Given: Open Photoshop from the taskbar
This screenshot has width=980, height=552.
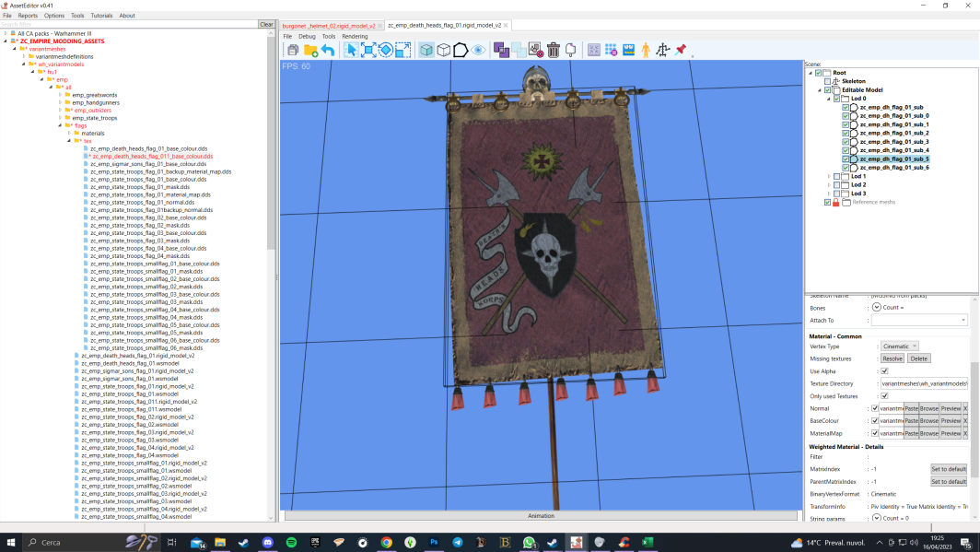Looking at the screenshot, I should (434, 543).
